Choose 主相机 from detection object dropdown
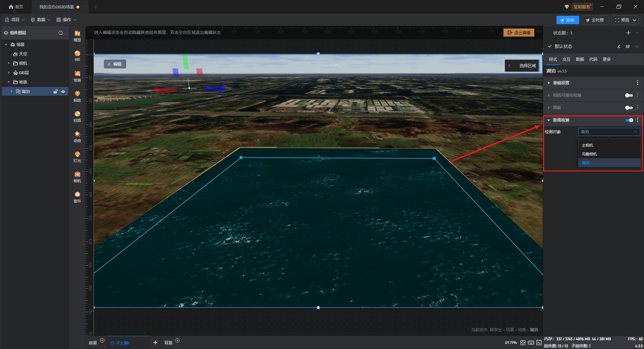Screen dimensions: 644x349 [587, 145]
